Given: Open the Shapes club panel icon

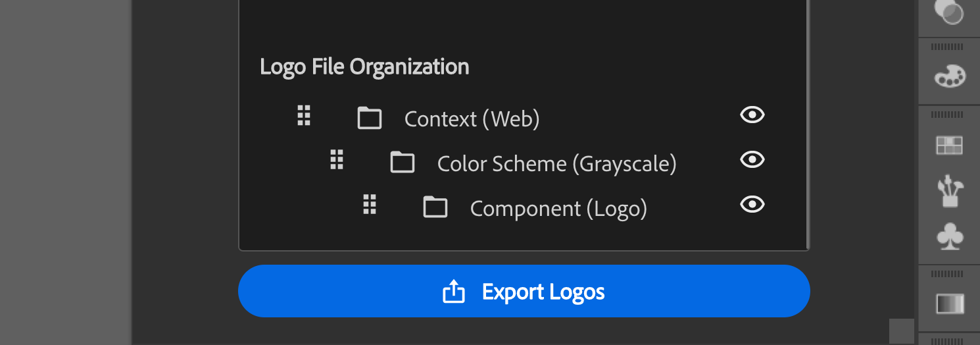Looking at the screenshot, I should 949,236.
